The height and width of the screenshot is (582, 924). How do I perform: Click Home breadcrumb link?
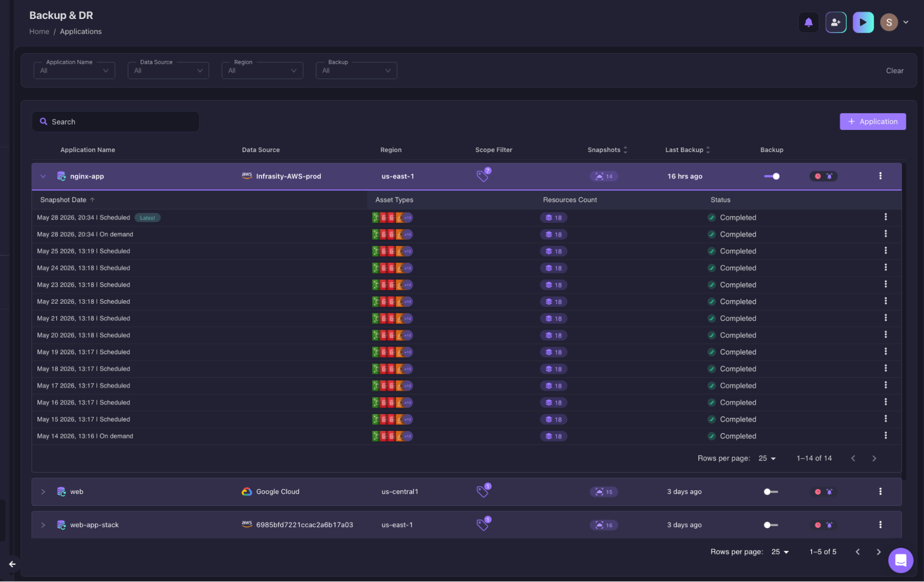pyautogui.click(x=39, y=31)
